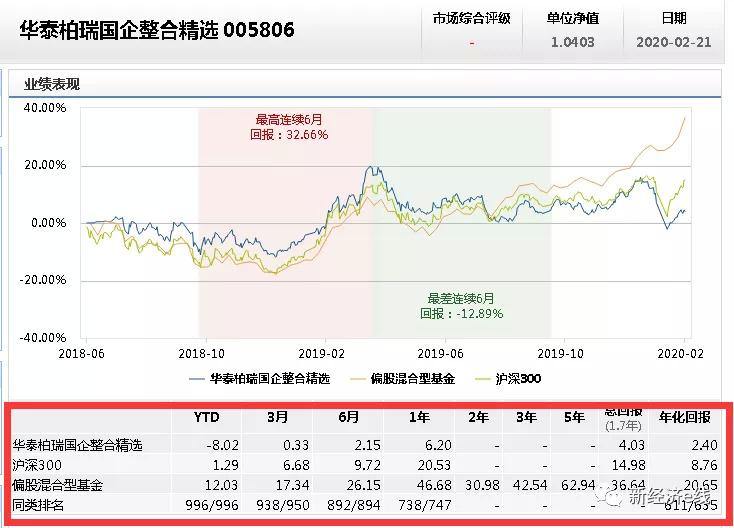
Task: Select the YTD column header
Action: coord(206,417)
